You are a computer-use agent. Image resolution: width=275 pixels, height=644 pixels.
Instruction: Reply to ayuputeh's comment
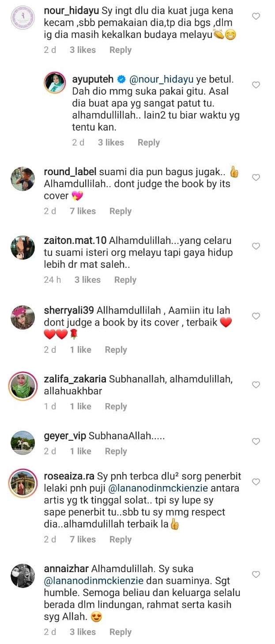point(149,142)
